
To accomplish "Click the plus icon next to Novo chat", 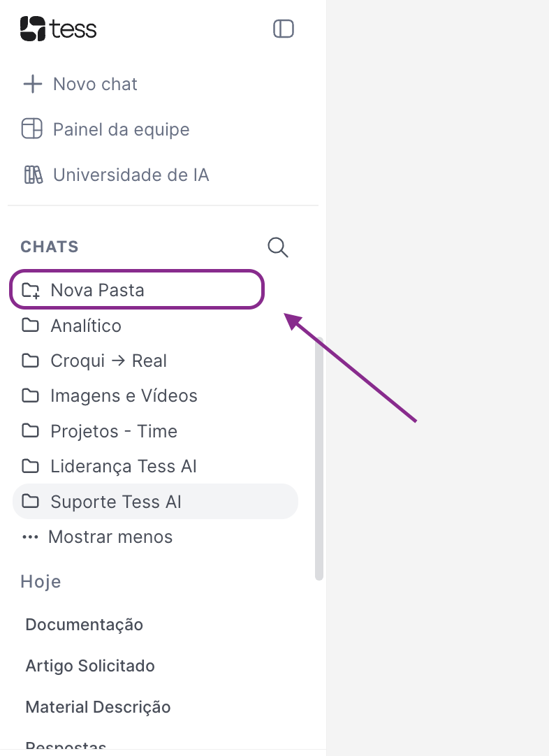I will [x=32, y=83].
